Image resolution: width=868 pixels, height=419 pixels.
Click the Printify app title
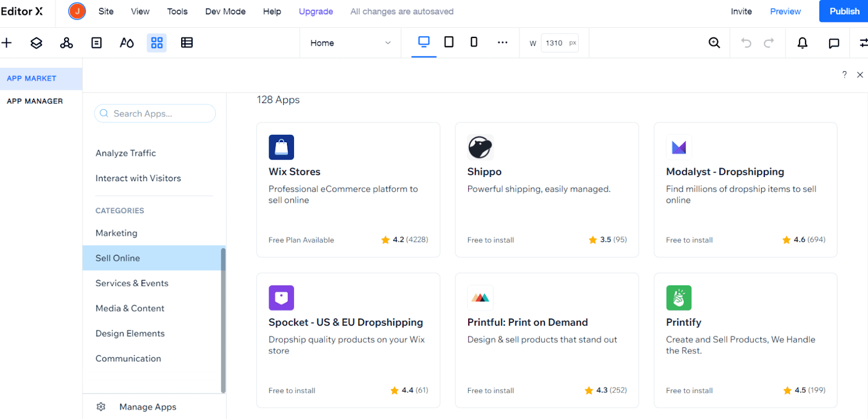tap(684, 322)
